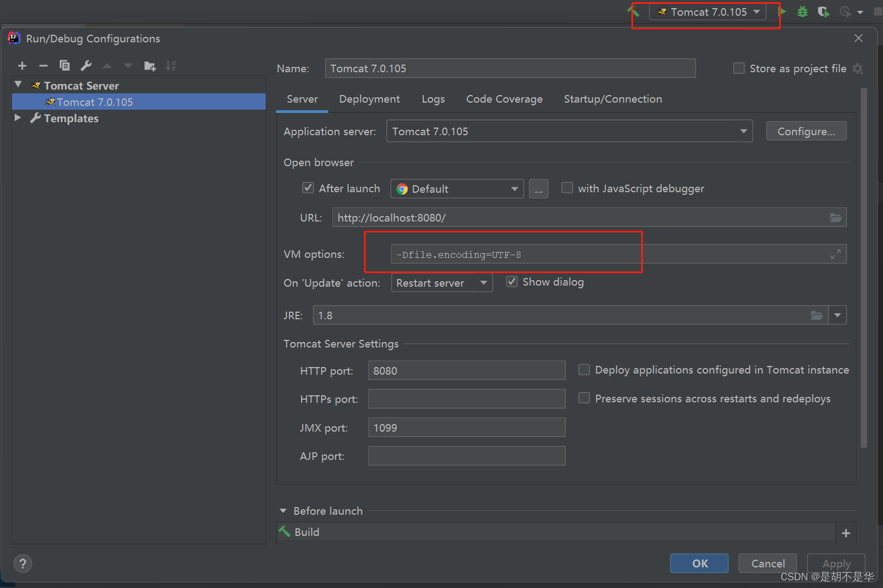The width and height of the screenshot is (883, 588).
Task: Toggle the Show dialog checkbox
Action: click(512, 282)
